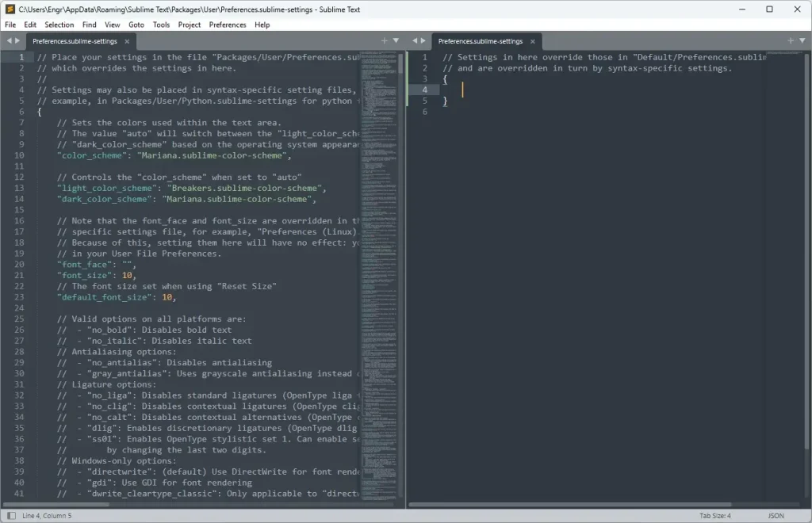Go to next tab in left pane
This screenshot has height=523, width=812.
(17, 40)
